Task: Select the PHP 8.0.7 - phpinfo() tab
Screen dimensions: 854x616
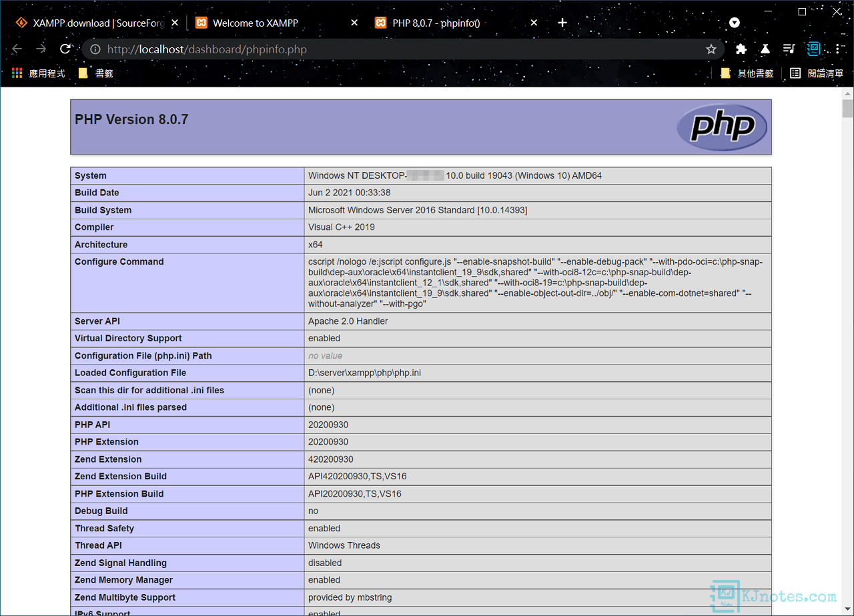Action: click(456, 23)
